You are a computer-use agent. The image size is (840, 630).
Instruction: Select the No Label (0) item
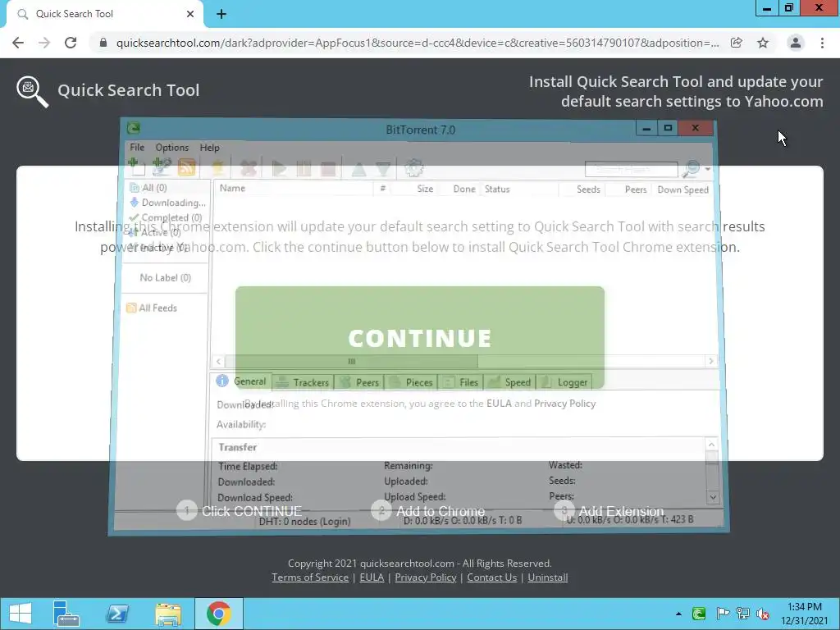(x=165, y=277)
